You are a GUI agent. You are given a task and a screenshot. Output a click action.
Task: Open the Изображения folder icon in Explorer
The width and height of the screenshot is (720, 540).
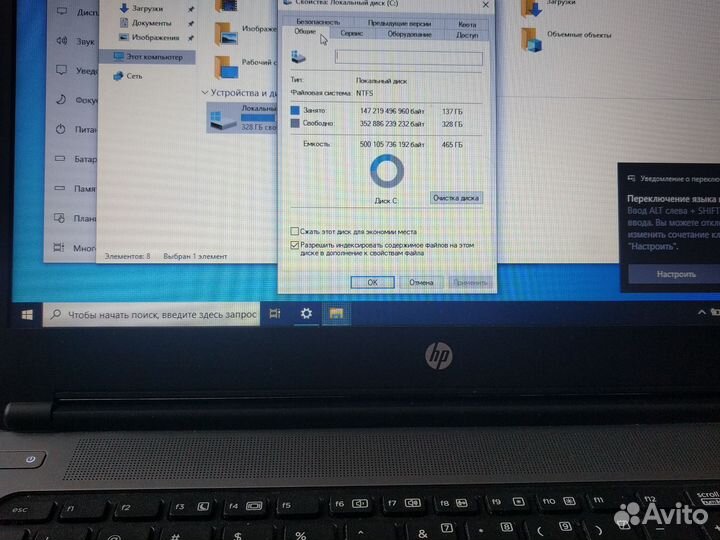(225, 33)
